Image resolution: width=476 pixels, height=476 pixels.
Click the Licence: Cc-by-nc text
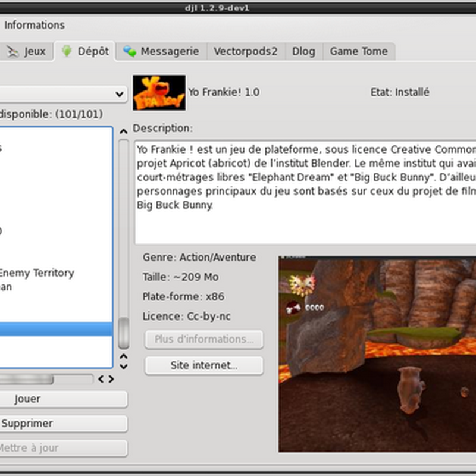(187, 317)
